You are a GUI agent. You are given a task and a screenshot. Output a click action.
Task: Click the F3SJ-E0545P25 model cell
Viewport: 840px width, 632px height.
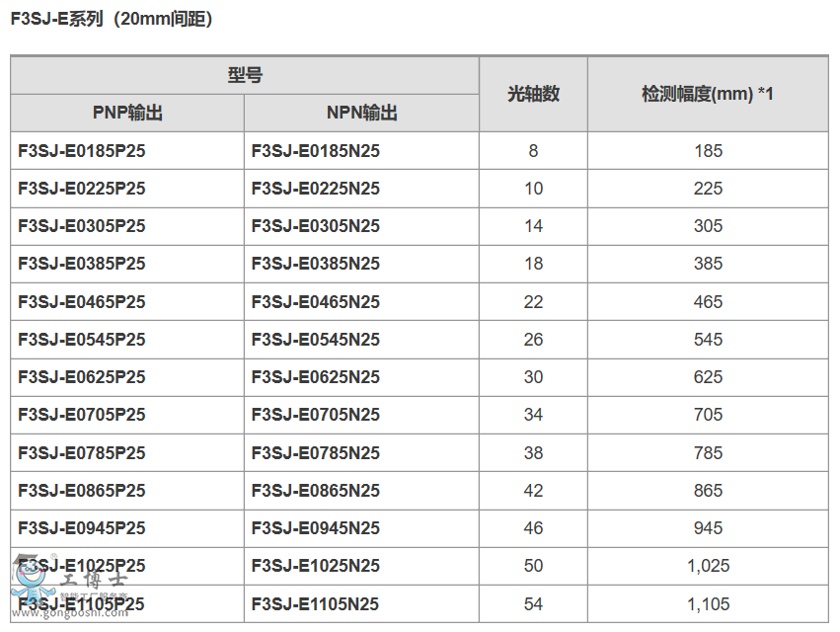(82, 340)
